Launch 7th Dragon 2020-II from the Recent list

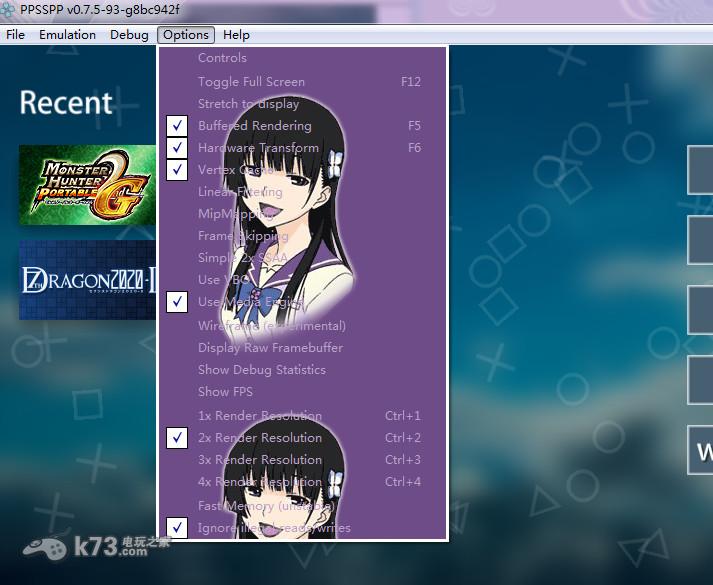(x=86, y=279)
